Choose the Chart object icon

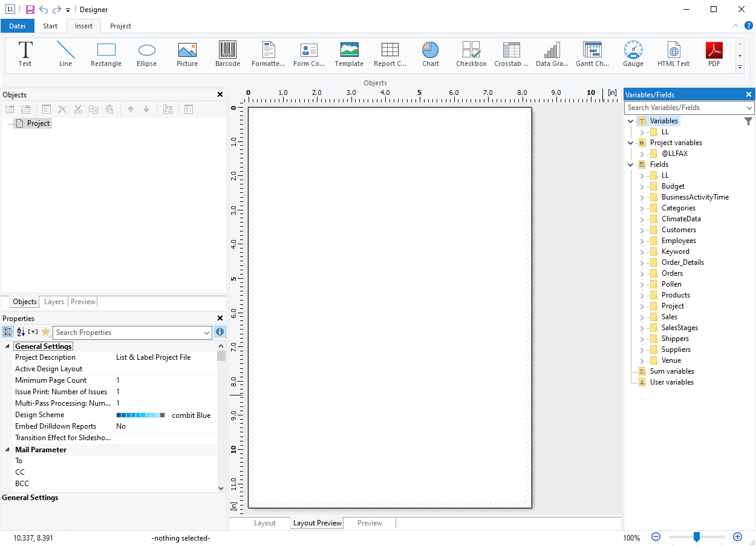coord(431,54)
